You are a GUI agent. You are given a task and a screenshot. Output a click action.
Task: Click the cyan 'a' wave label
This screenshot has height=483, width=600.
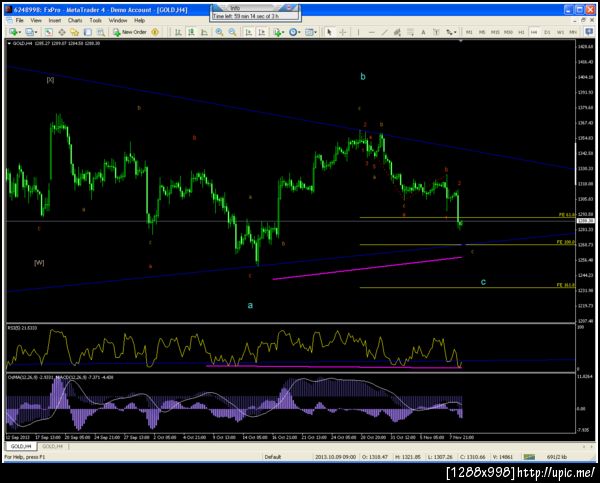250,305
